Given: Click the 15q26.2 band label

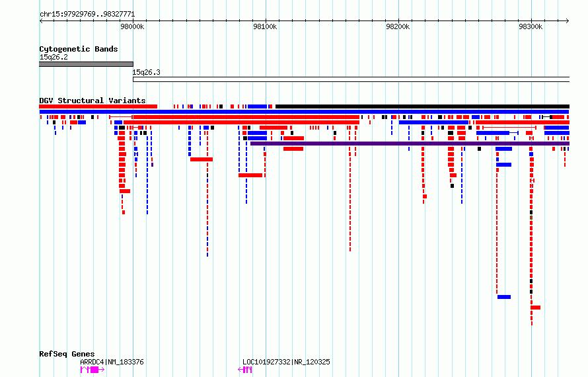Looking at the screenshot, I should pos(54,57).
